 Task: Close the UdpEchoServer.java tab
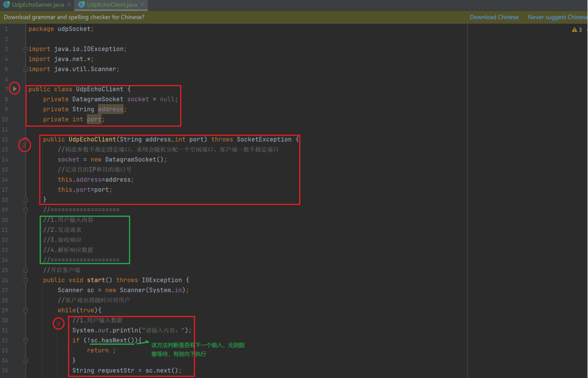click(69, 5)
